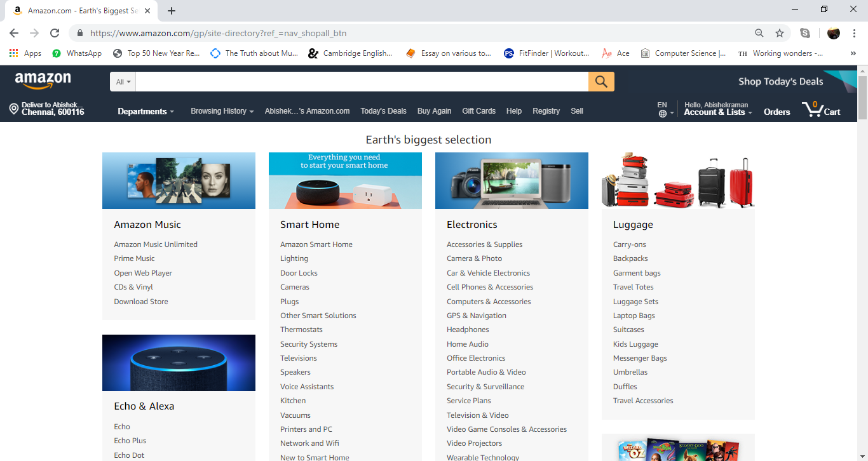The height and width of the screenshot is (461, 868).
Task: Click Amazon Music album covers image
Action: click(179, 180)
